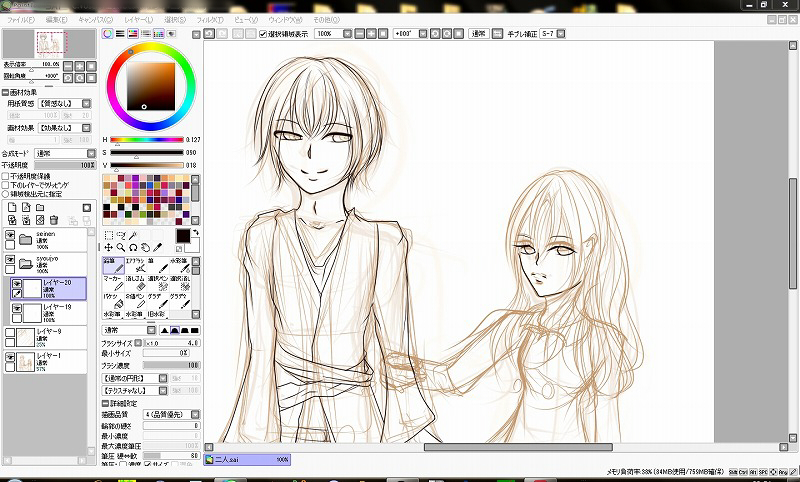Image resolution: width=800 pixels, height=482 pixels.
Task: Hide layer レイヤー20 eye icon
Action: [17, 284]
